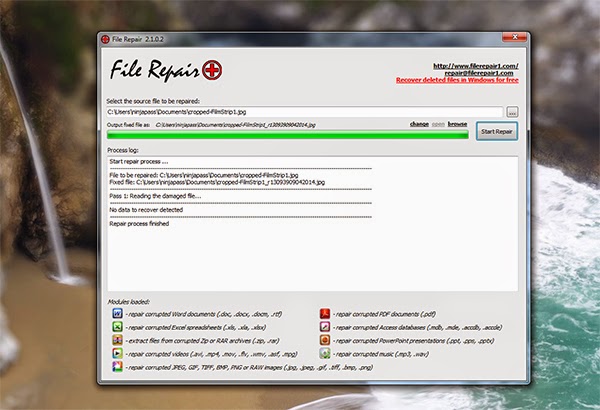The width and height of the screenshot is (600, 410).
Task: Click 'repair corrupted Word documents' description
Action: tap(204, 314)
